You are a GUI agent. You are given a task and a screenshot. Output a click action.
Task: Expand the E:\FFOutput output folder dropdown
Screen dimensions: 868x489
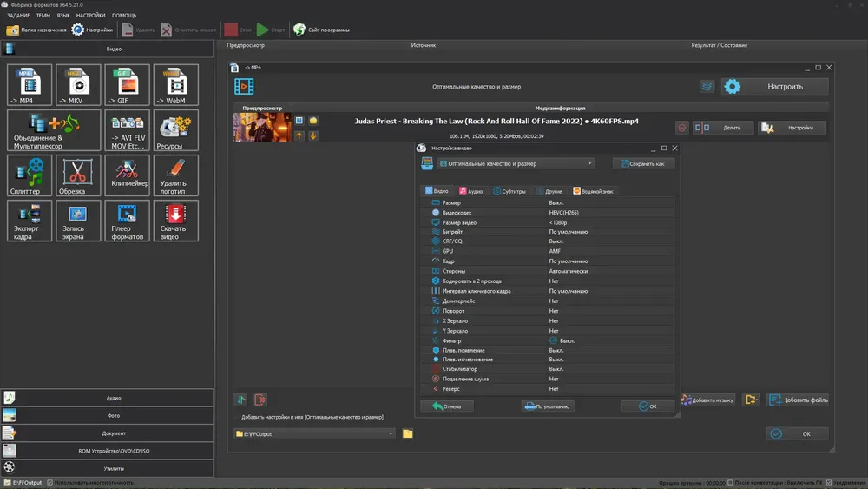click(x=391, y=433)
